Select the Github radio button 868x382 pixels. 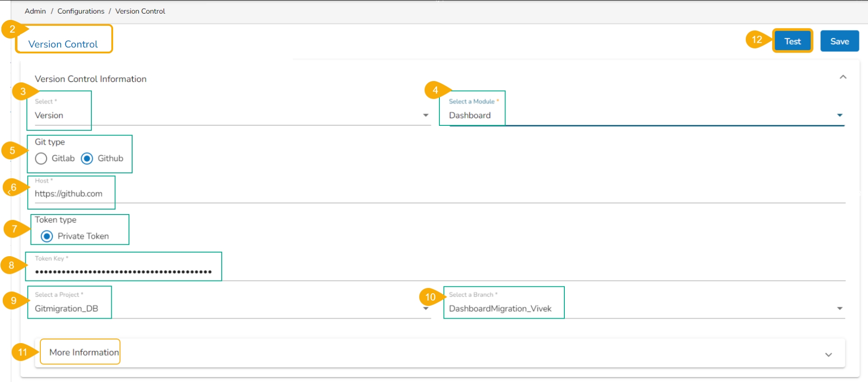pyautogui.click(x=87, y=158)
